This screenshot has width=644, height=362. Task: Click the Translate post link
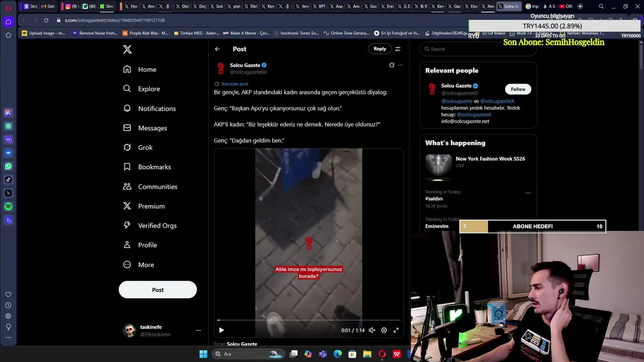click(234, 84)
